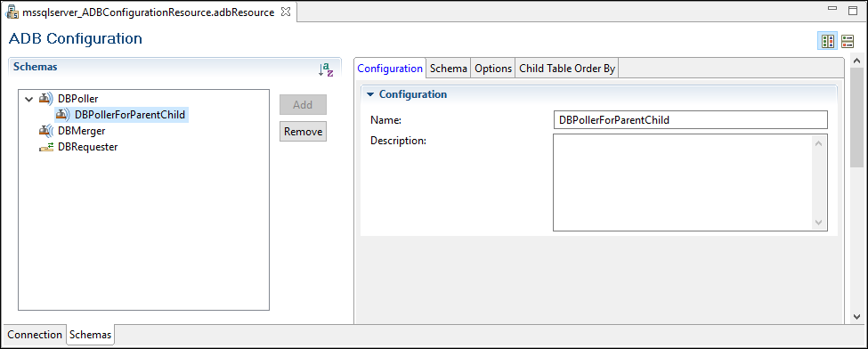Click the Name: label
The height and width of the screenshot is (349, 868).
tap(385, 119)
